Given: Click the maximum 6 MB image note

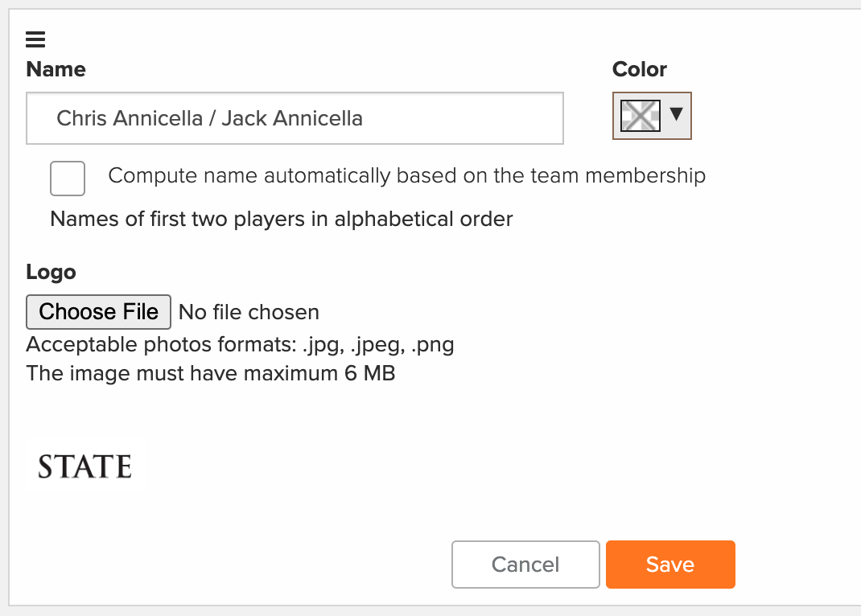Looking at the screenshot, I should pyautogui.click(x=211, y=374).
